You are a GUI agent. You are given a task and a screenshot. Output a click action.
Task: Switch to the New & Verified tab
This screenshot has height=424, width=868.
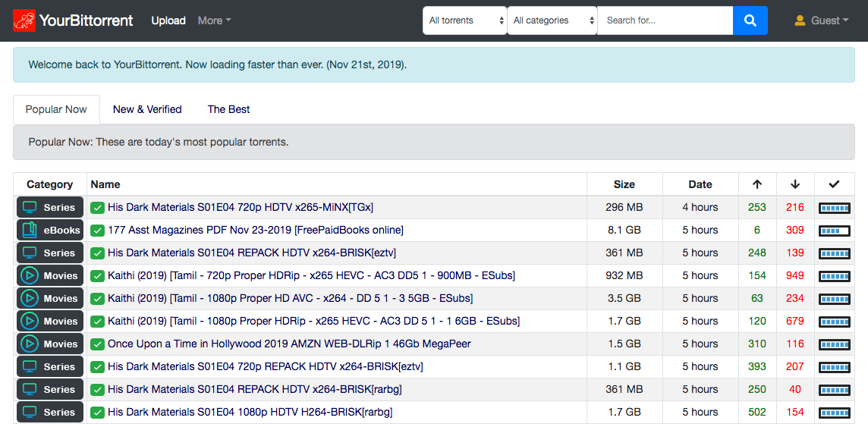[x=147, y=109]
